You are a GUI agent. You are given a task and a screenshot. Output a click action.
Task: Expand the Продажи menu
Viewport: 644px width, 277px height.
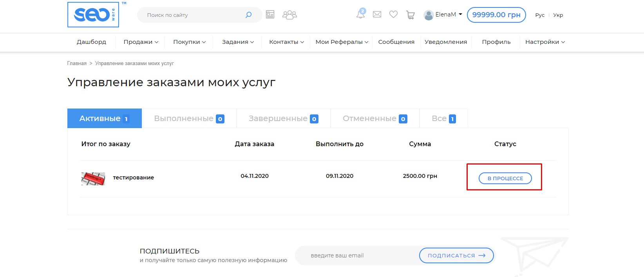coord(141,42)
